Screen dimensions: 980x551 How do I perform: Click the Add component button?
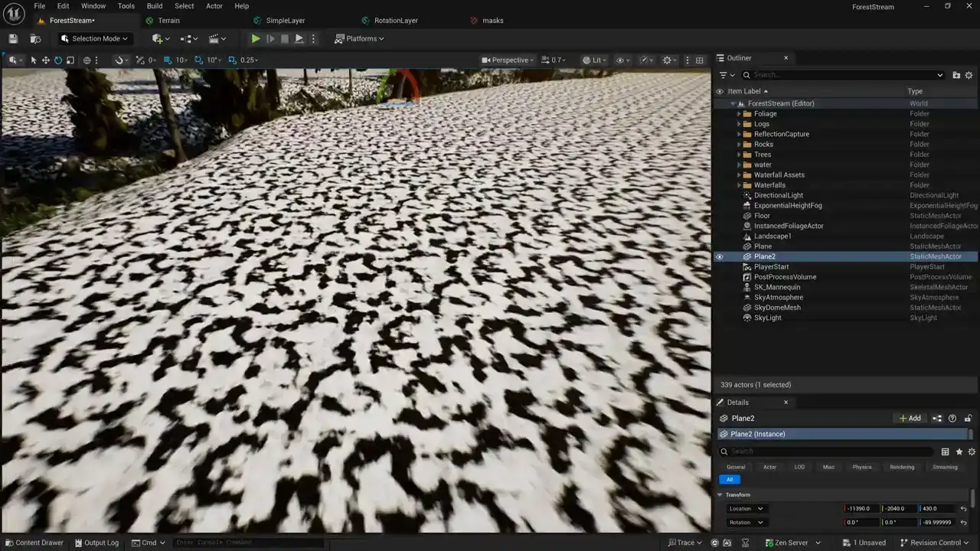click(910, 419)
